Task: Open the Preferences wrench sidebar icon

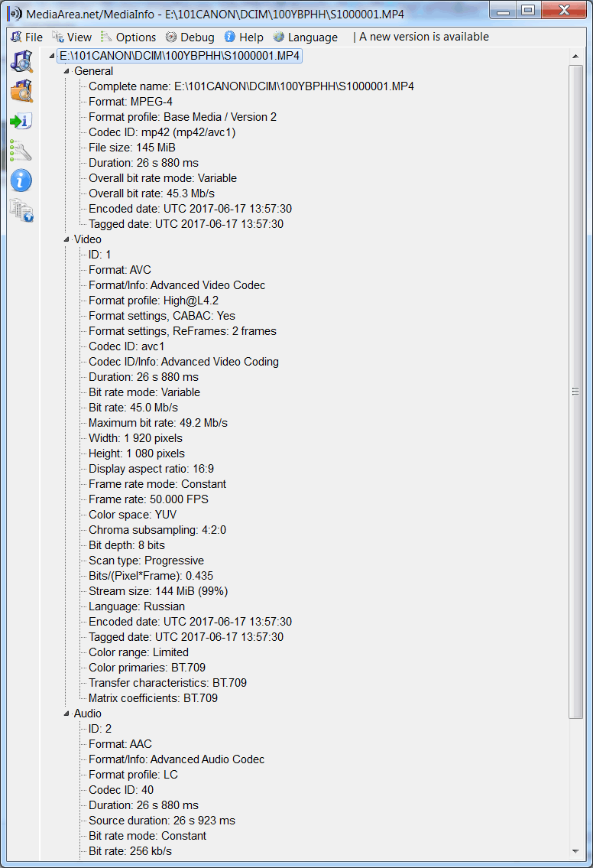Action: (21, 151)
